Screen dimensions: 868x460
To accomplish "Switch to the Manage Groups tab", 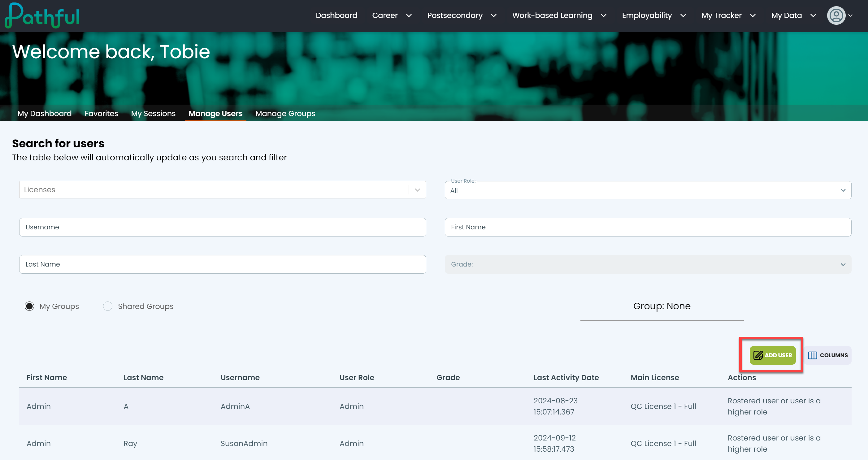I will (x=285, y=113).
